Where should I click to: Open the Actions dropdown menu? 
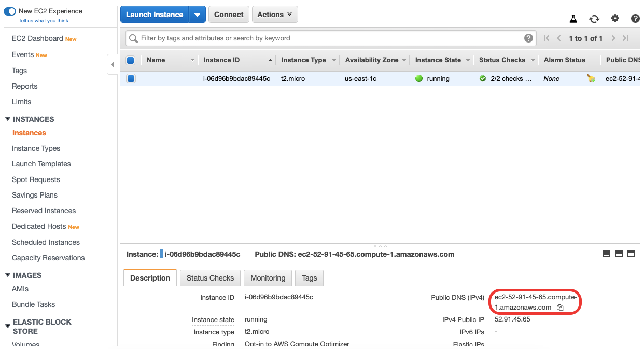click(275, 15)
